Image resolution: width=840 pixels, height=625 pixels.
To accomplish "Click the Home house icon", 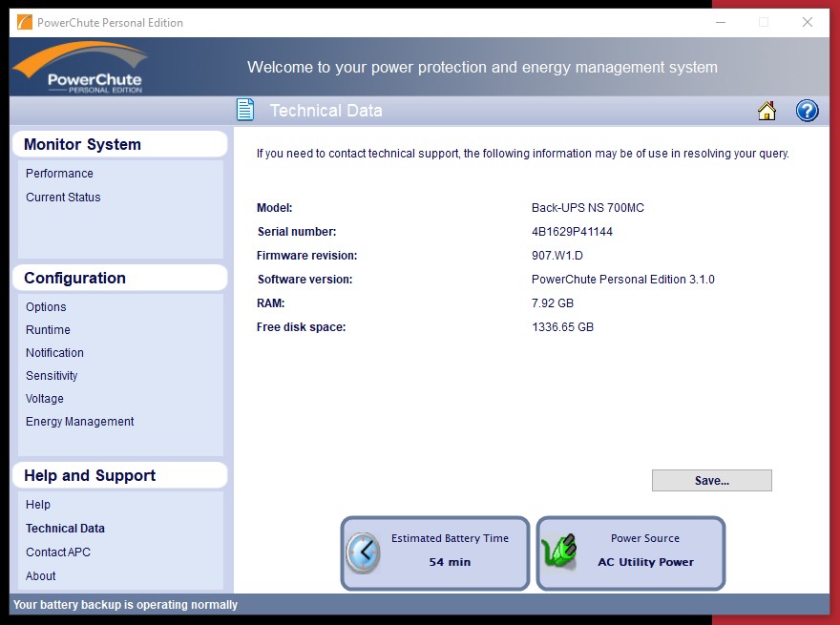I will 766,111.
